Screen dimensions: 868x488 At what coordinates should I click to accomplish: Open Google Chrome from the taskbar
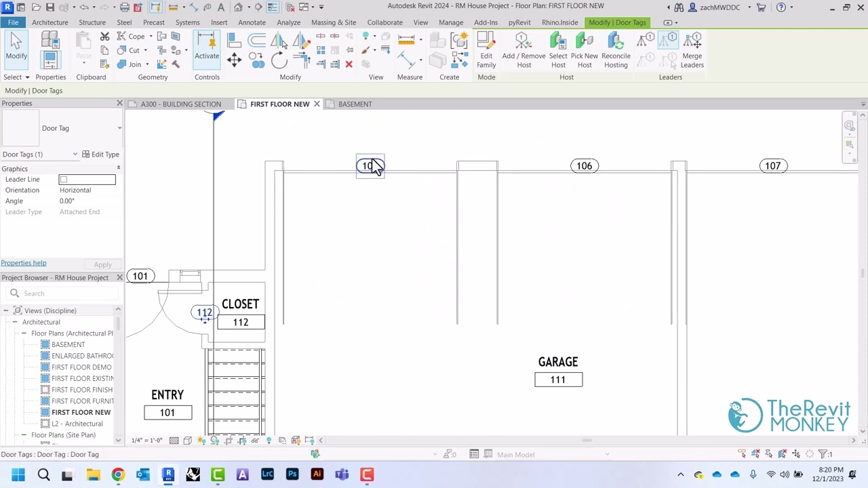[x=118, y=474]
